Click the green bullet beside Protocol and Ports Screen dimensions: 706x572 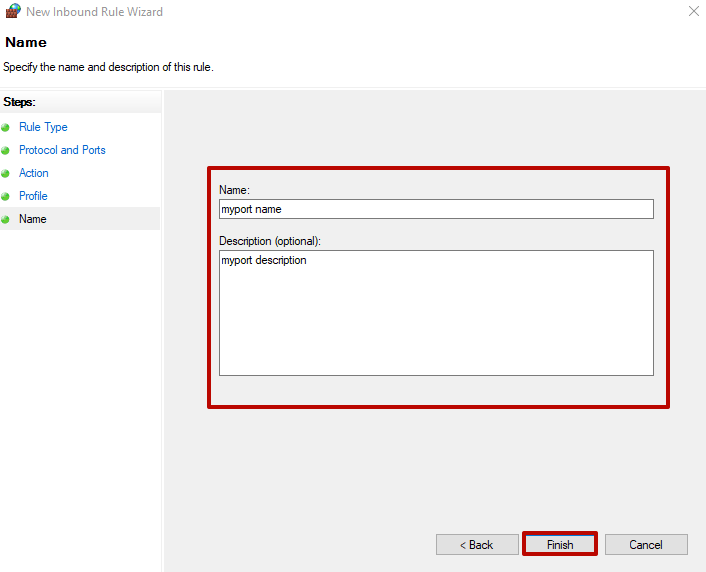point(5,150)
